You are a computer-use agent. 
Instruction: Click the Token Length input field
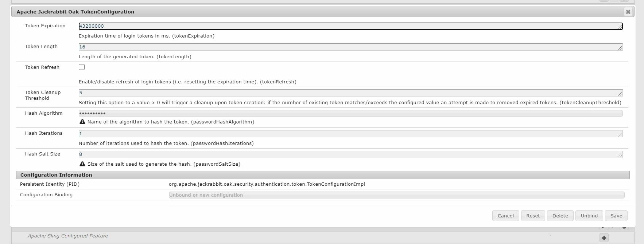pyautogui.click(x=350, y=47)
